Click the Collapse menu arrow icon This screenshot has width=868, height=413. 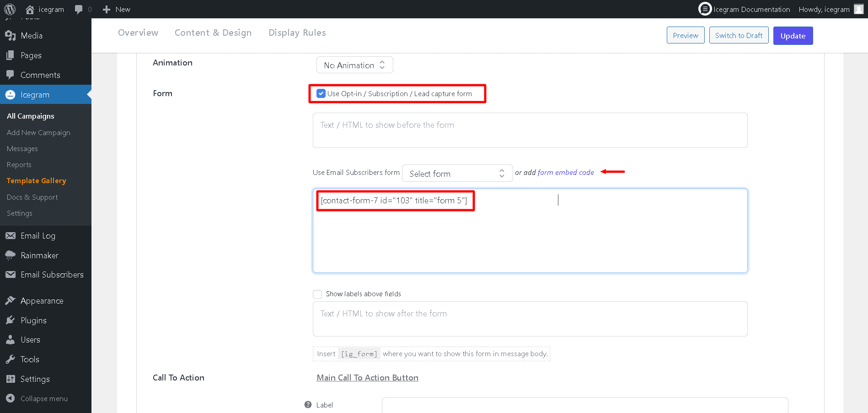[x=11, y=398]
